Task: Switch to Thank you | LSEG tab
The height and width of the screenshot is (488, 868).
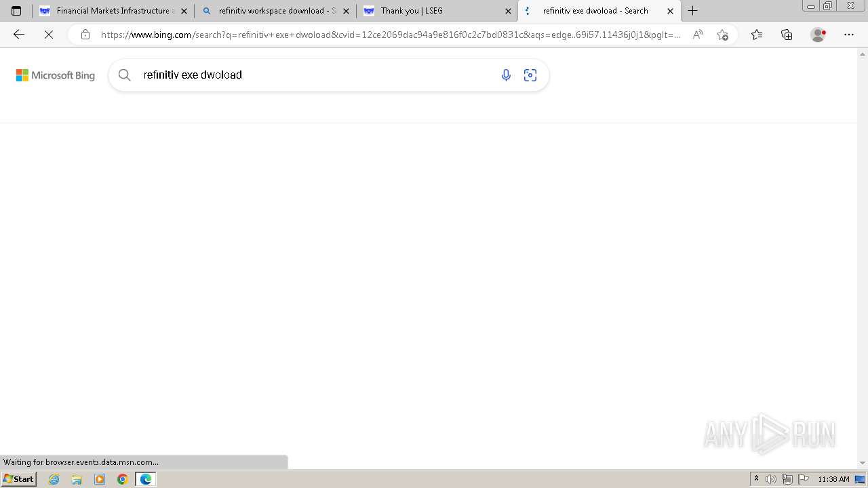Action: [x=437, y=11]
